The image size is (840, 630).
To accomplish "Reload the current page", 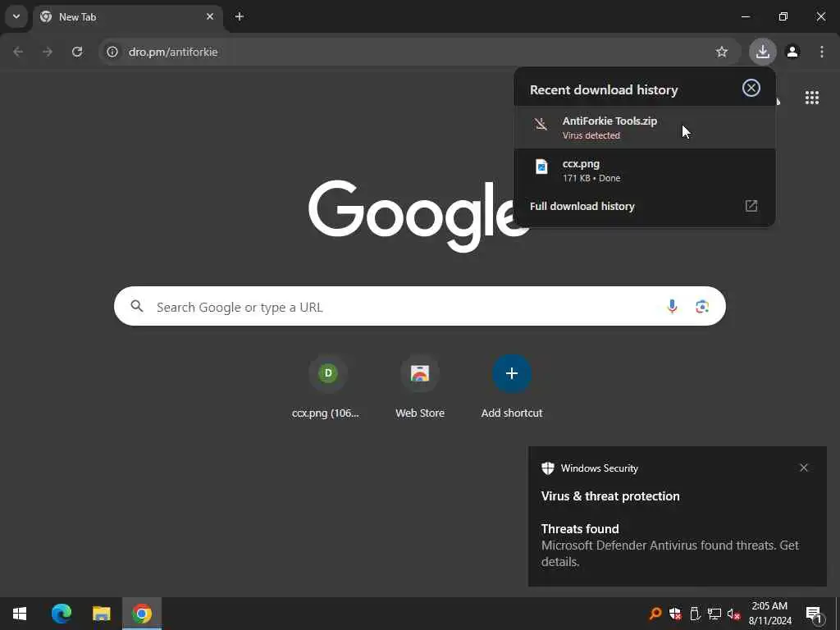I will point(77,52).
